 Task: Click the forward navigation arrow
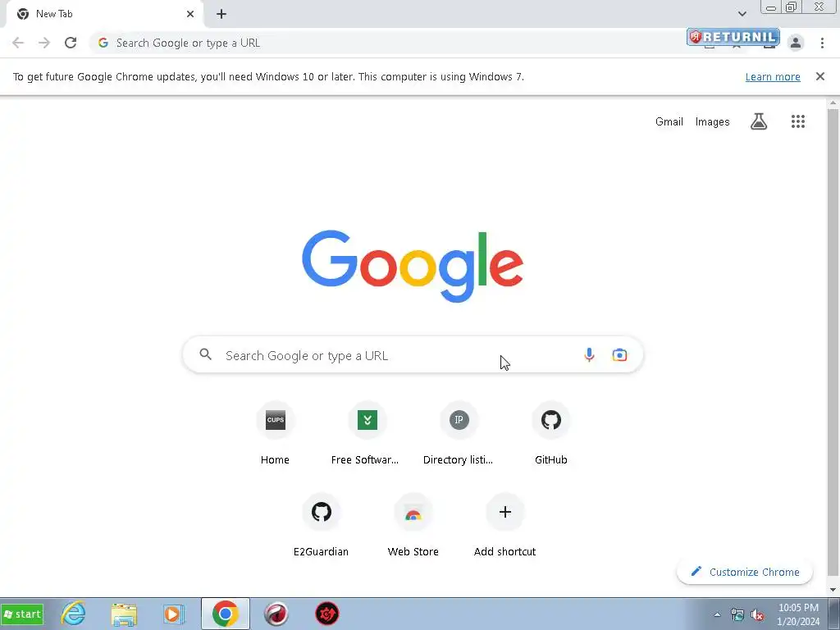[44, 43]
